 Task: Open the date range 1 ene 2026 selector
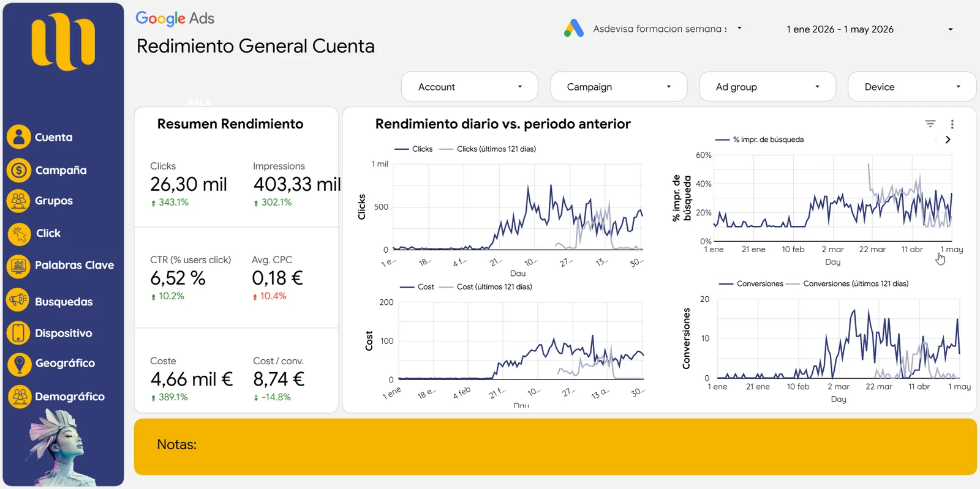[x=870, y=29]
